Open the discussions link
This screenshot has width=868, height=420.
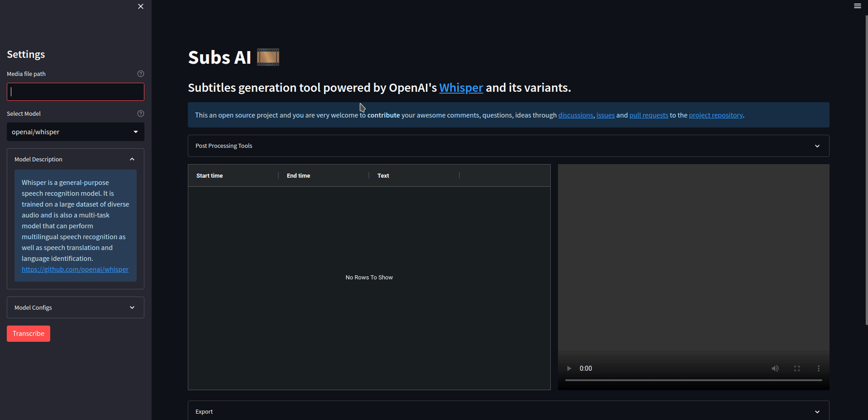click(576, 115)
